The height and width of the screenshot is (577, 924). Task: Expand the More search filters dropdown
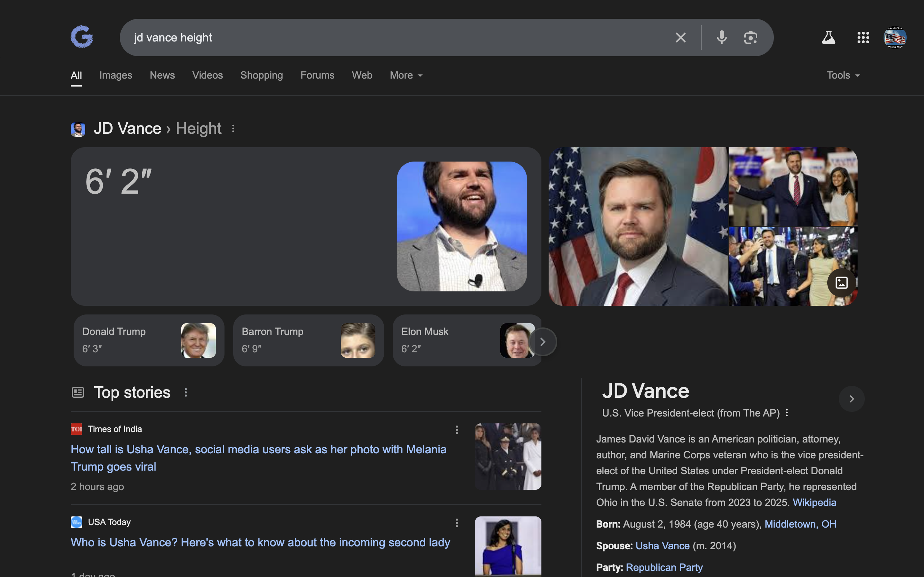405,75
